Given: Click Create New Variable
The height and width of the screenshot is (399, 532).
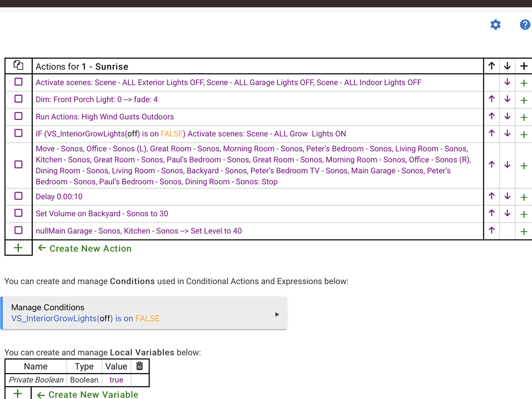Looking at the screenshot, I should click(x=93, y=394).
